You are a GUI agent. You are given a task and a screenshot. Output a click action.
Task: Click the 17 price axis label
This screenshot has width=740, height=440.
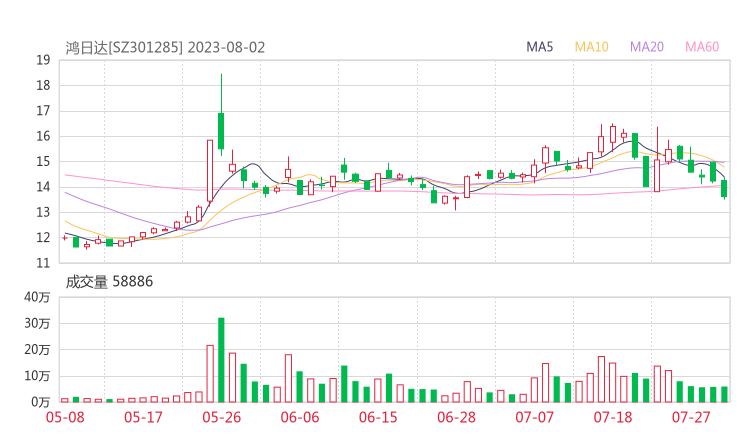[43, 111]
